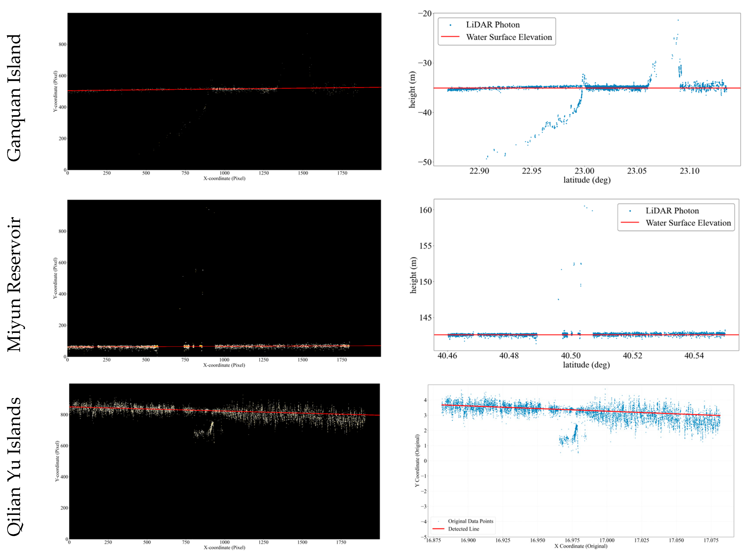
Task: Open the Qilian Yu detected line scatter plot
Action: (580, 460)
